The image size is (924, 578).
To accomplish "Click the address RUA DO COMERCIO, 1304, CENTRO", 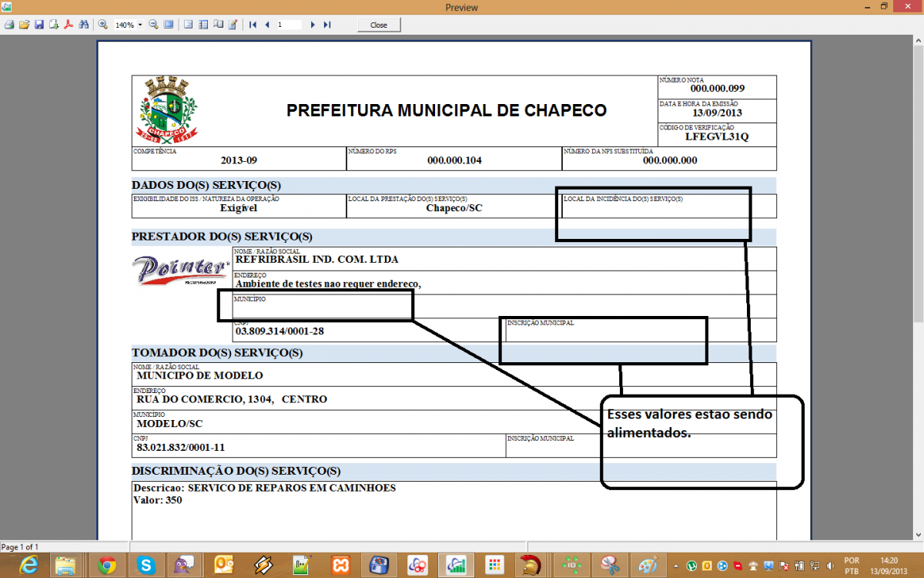I will (232, 399).
